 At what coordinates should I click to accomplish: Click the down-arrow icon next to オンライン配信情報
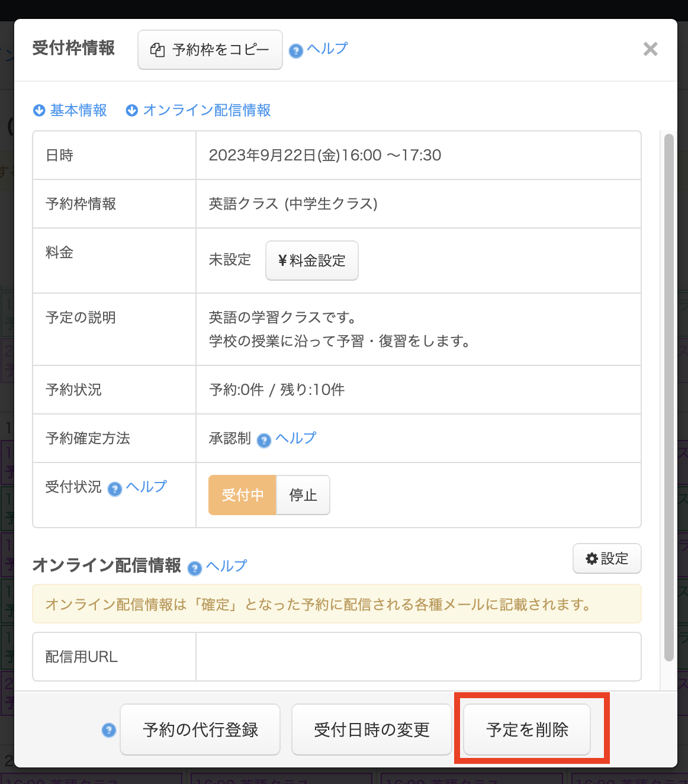pyautogui.click(x=132, y=111)
